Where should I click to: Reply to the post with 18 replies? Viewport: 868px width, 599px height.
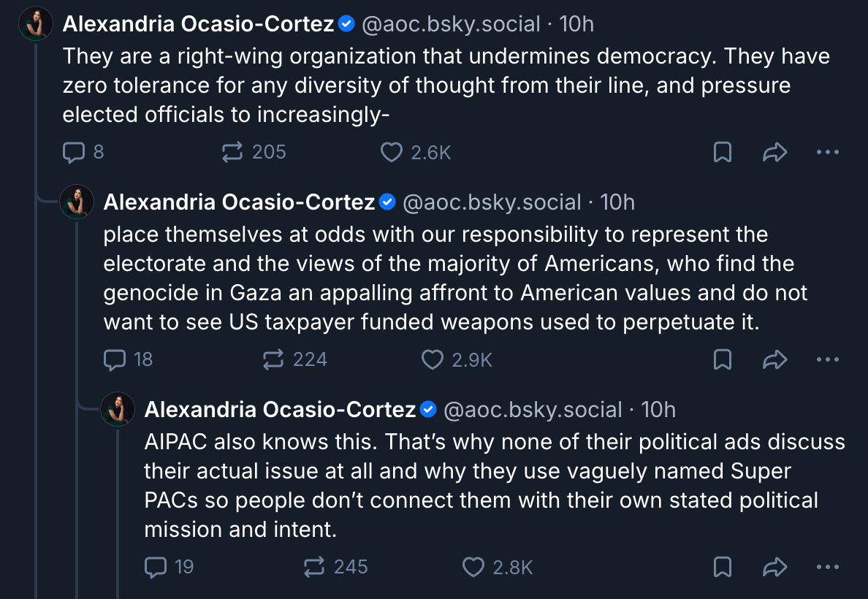[x=115, y=359]
